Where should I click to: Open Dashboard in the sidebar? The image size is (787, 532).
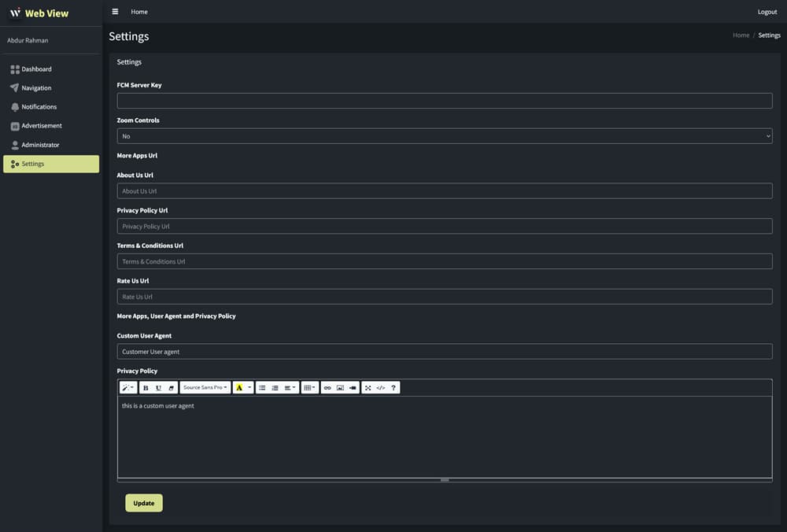click(51, 69)
